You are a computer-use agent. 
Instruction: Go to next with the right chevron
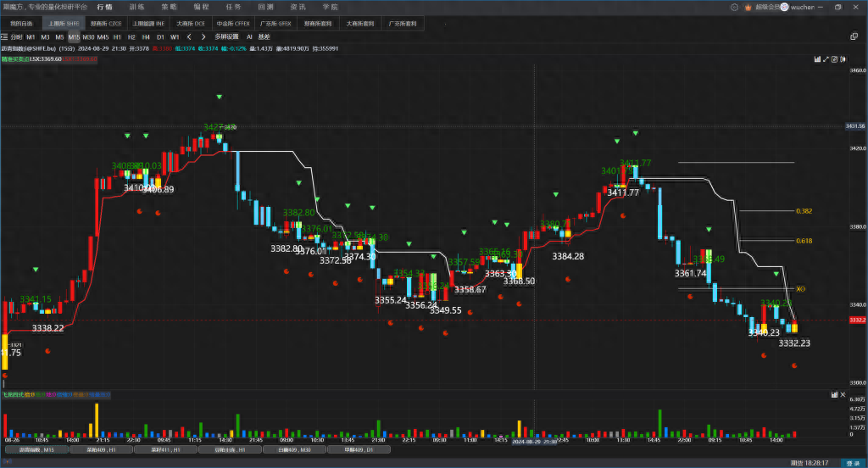click(203, 37)
